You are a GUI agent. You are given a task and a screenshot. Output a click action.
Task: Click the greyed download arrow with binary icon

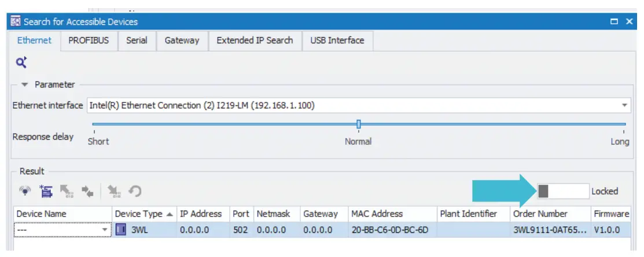pyautogui.click(x=113, y=191)
